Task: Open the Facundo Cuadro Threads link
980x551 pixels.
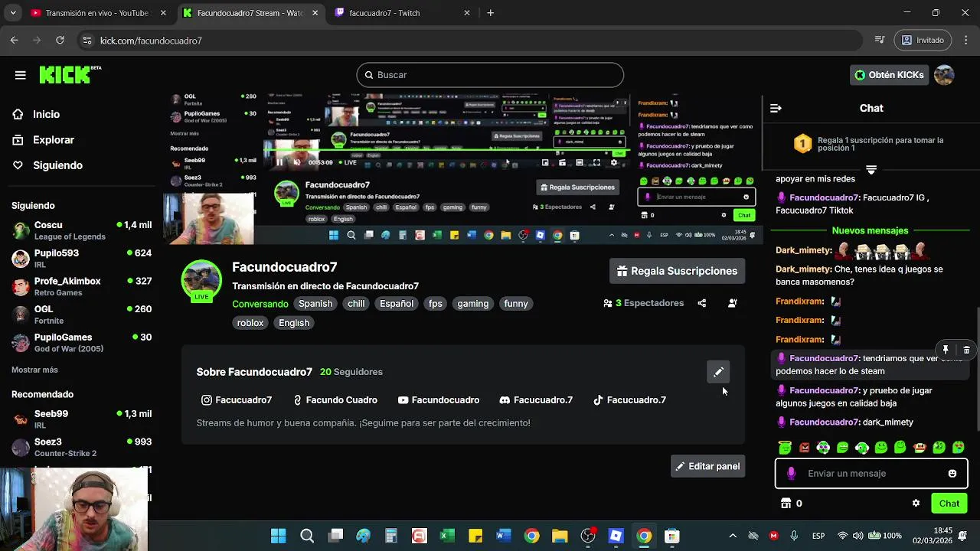Action: pos(335,400)
